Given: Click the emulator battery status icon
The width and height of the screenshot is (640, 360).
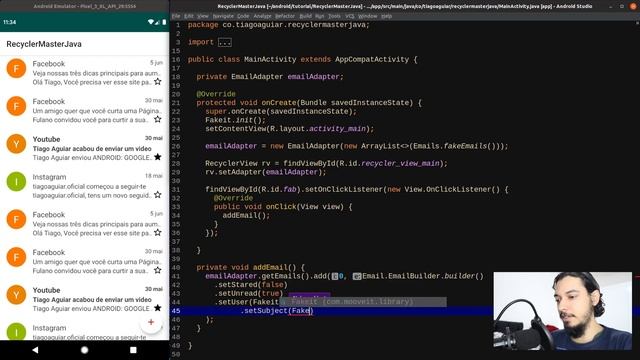Looking at the screenshot, I should pos(164,22).
